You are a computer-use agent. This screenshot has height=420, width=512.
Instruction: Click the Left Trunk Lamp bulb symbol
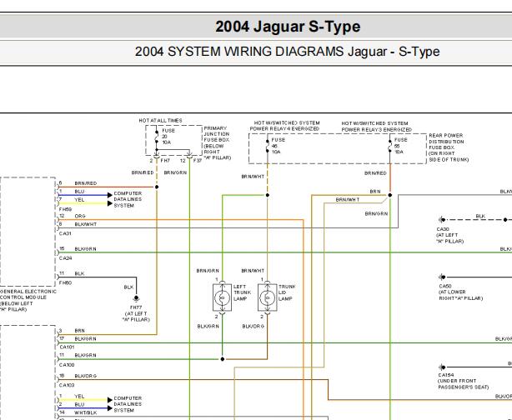(222, 297)
